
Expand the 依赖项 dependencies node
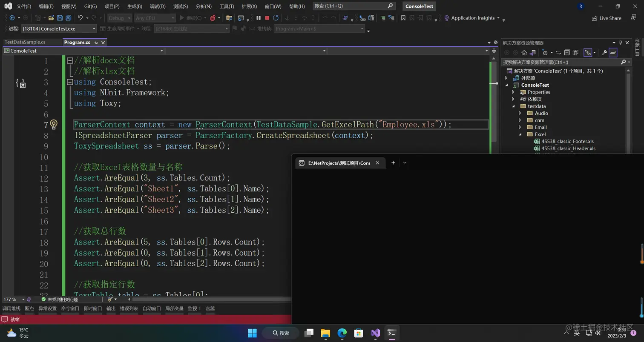click(513, 99)
